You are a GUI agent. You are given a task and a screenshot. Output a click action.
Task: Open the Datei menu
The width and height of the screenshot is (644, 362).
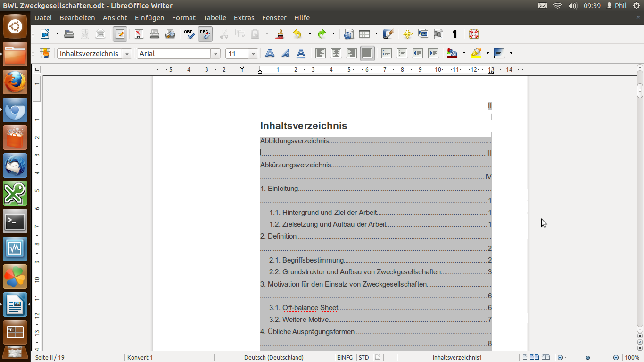(43, 18)
